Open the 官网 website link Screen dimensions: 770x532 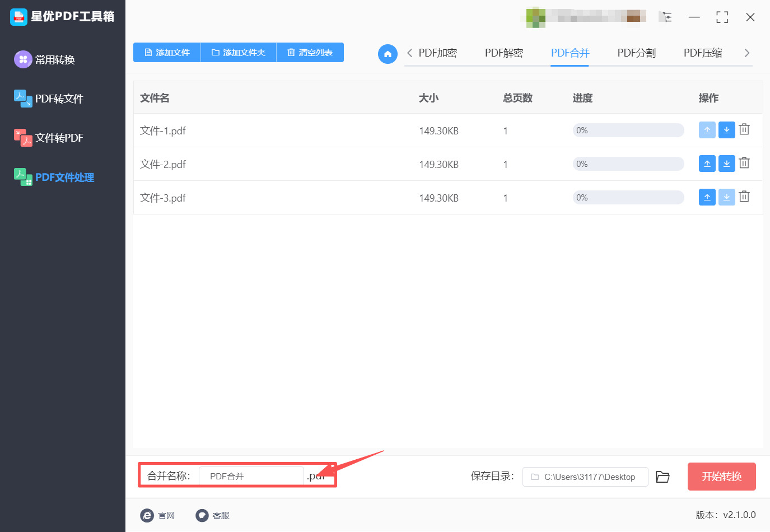(157, 515)
